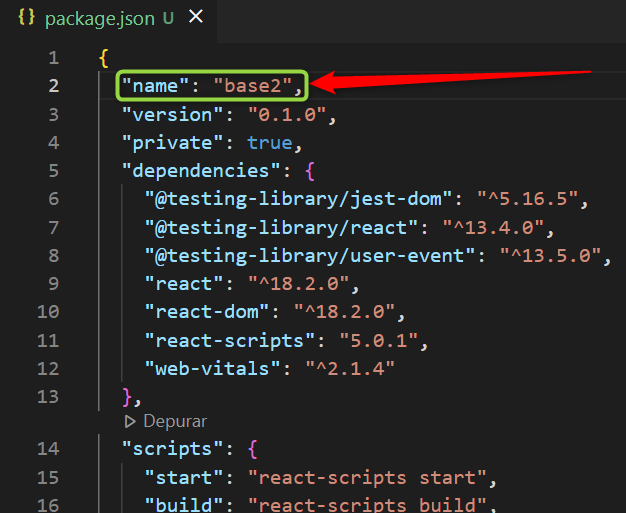
Task: Click the Depurar code lens link
Action: coord(174,422)
